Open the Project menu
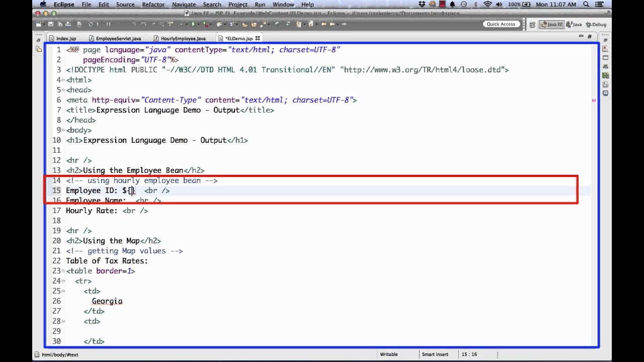644x362 pixels. [238, 5]
